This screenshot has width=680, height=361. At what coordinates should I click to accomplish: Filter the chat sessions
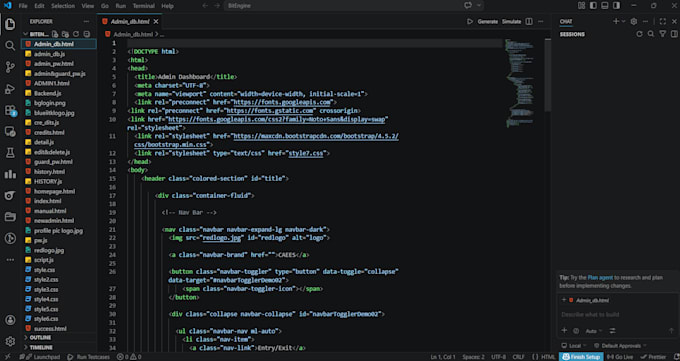[x=663, y=34]
